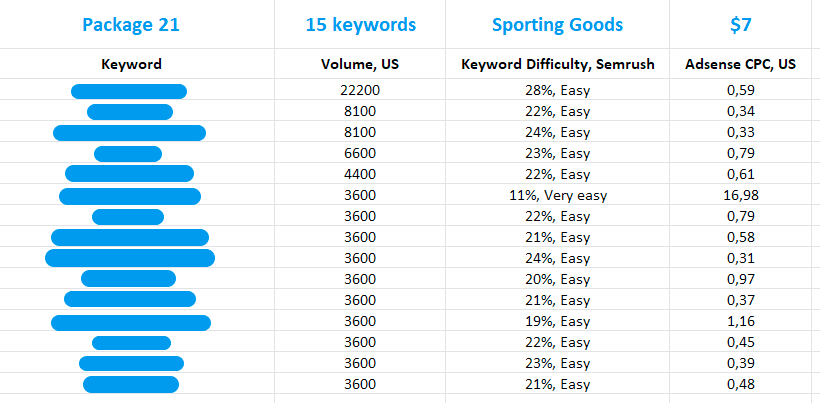Image resolution: width=820 pixels, height=403 pixels.
Task: Select the 15 keywords header cell
Action: click(360, 25)
